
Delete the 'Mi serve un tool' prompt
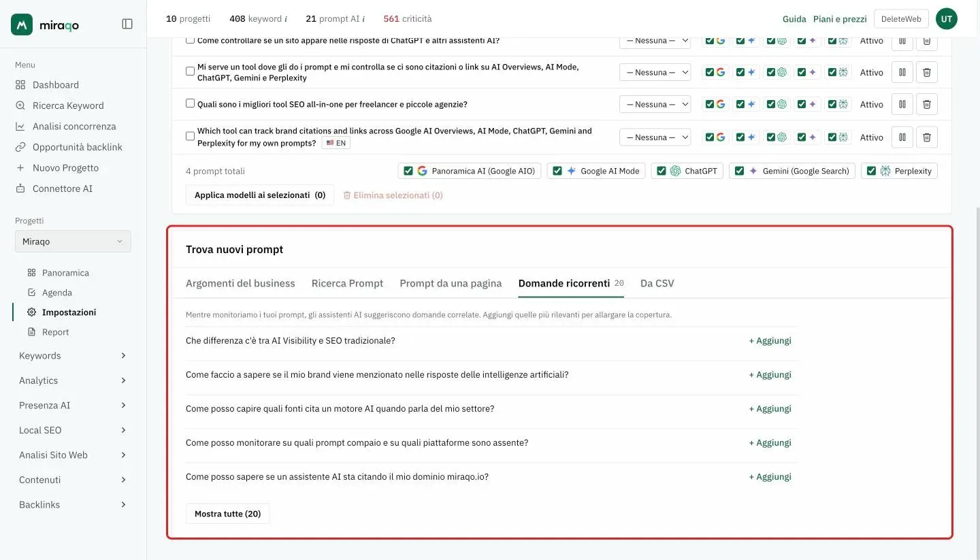click(x=927, y=72)
